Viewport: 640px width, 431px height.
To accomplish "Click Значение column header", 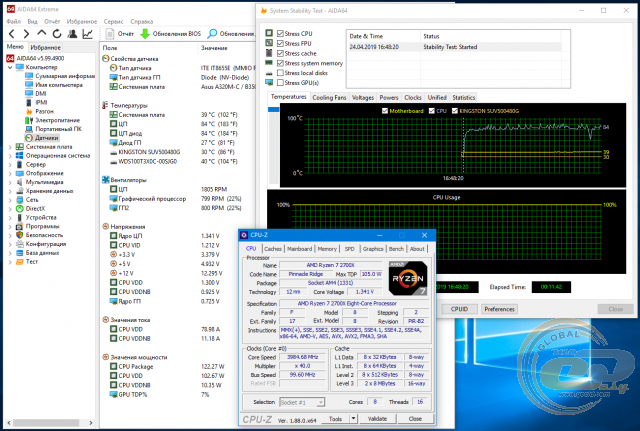I will click(x=214, y=48).
